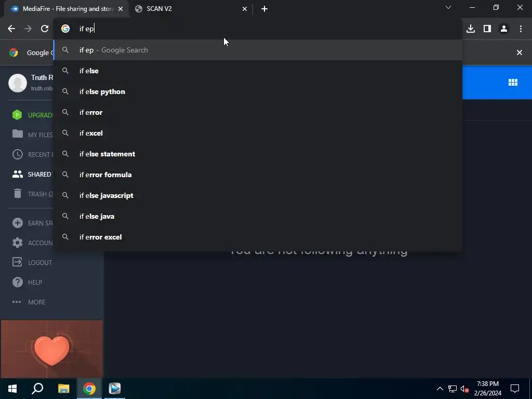Open Windows taskbar search
The height and width of the screenshot is (399, 532).
37,389
